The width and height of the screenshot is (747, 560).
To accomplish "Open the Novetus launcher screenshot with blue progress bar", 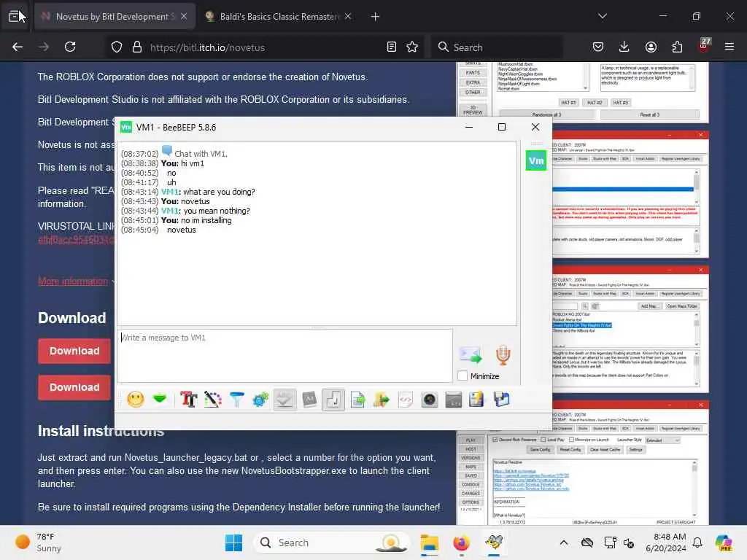I will (x=630, y=195).
